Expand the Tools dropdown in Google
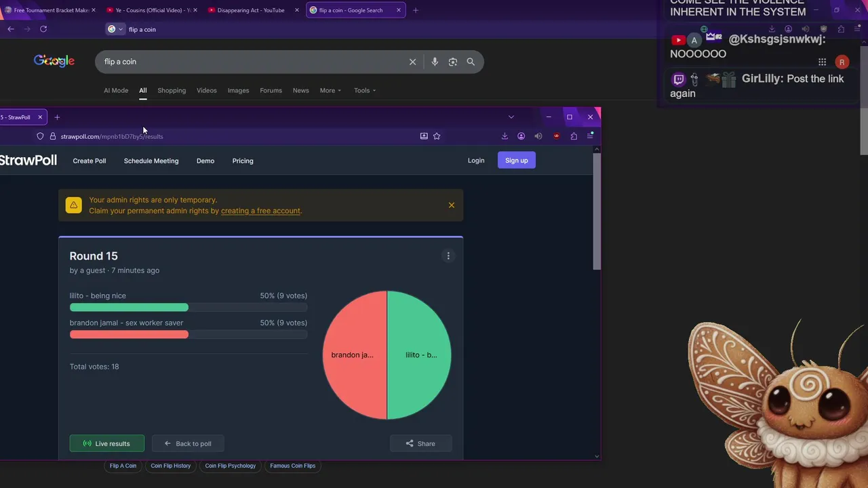Viewport: 868px width, 488px height. point(365,90)
